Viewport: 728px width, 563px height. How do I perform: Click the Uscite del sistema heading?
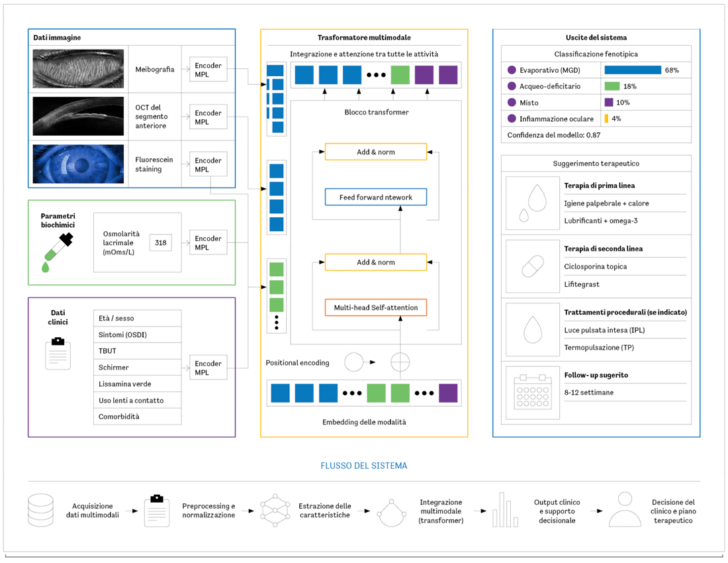596,38
